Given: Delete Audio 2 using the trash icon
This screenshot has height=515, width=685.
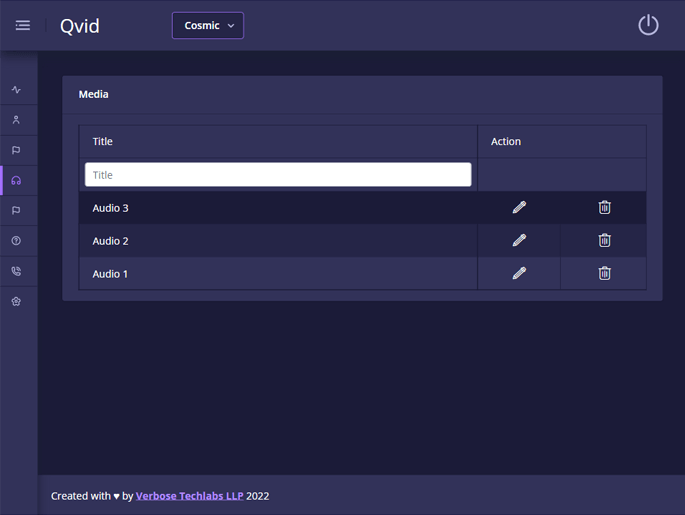Looking at the screenshot, I should [x=604, y=241].
